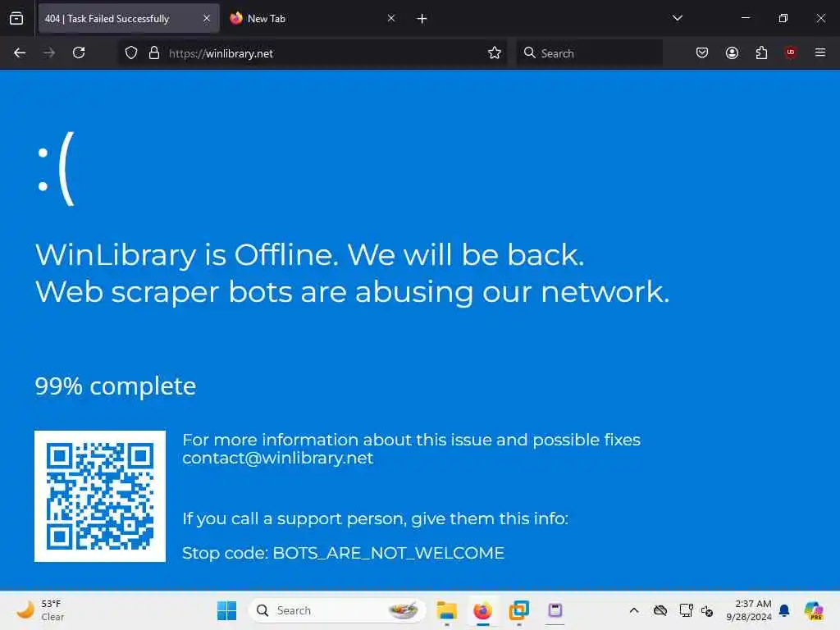The height and width of the screenshot is (630, 840).
Task: Click contact@winlibrary.net email text
Action: [x=277, y=458]
